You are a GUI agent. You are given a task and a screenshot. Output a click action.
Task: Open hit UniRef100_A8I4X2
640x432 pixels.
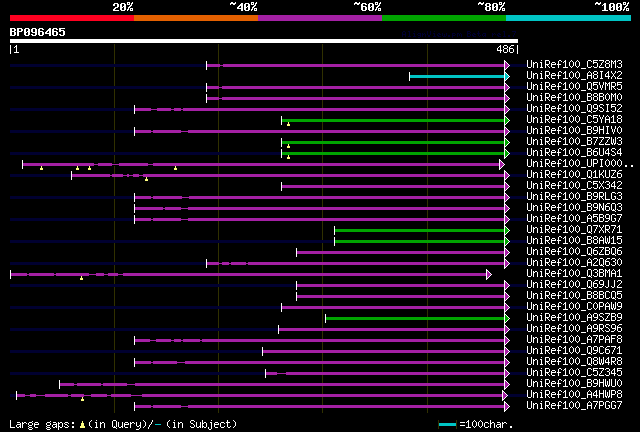(574, 76)
